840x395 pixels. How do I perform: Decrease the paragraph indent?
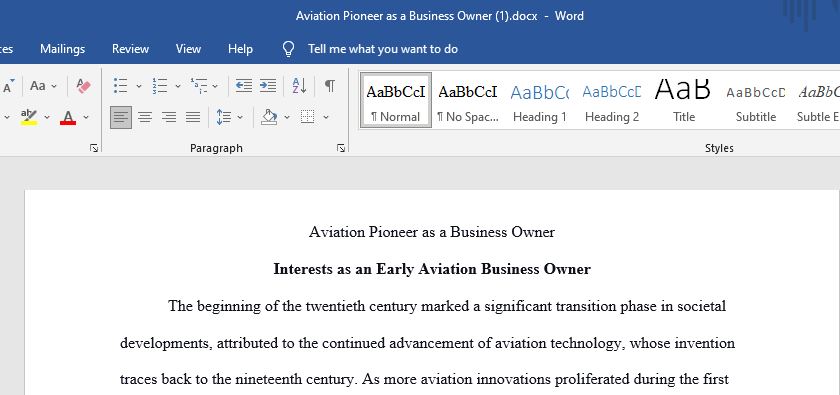(x=244, y=86)
